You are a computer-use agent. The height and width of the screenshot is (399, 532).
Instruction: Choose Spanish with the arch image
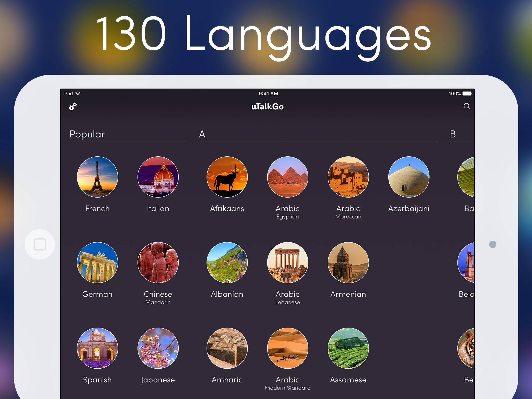click(x=97, y=348)
